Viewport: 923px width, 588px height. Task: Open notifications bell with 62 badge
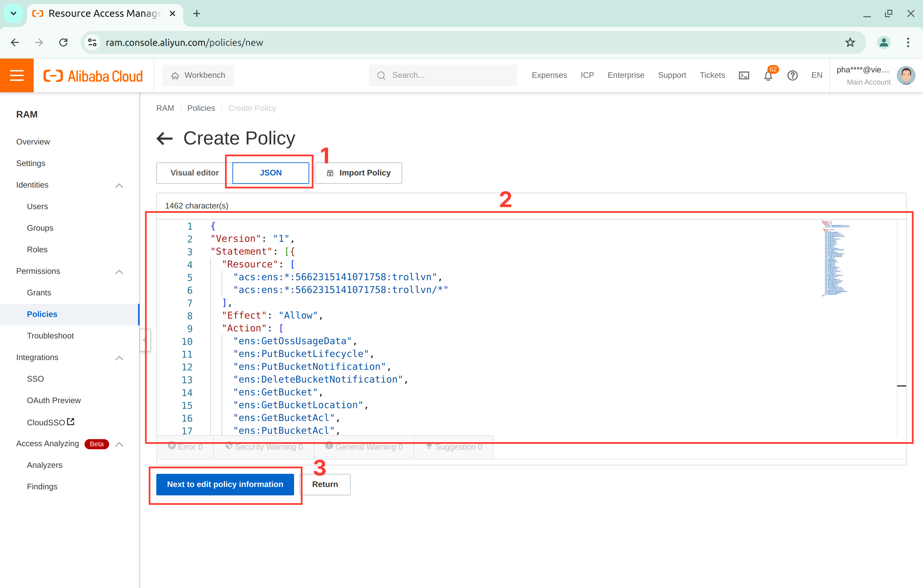pos(768,75)
